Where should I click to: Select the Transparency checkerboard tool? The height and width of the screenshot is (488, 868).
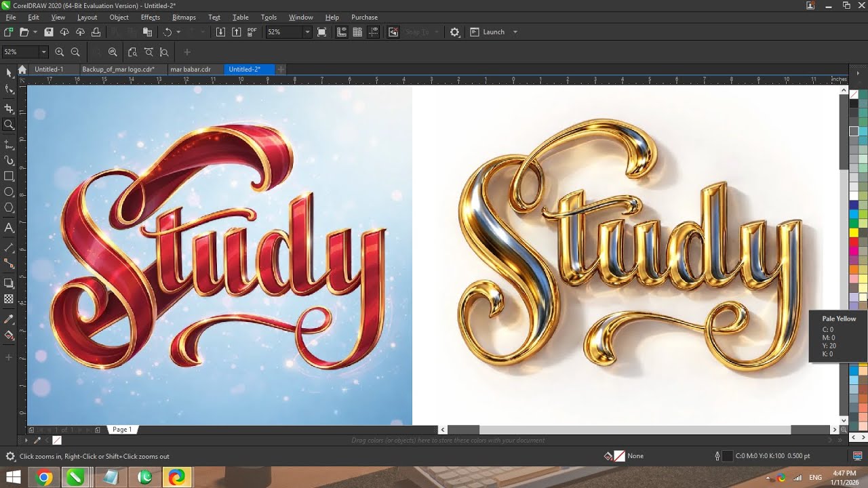pyautogui.click(x=9, y=299)
